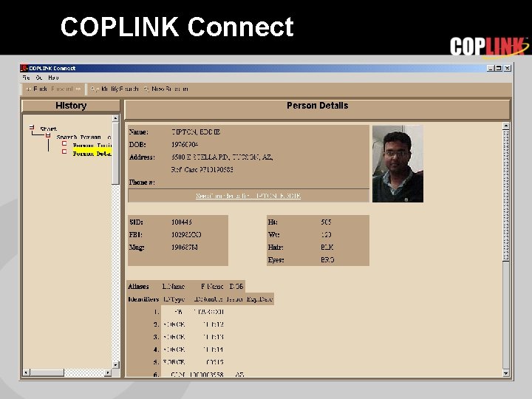Open the See more details for TIPTON link
This screenshot has width=532, height=399.
[x=248, y=196]
